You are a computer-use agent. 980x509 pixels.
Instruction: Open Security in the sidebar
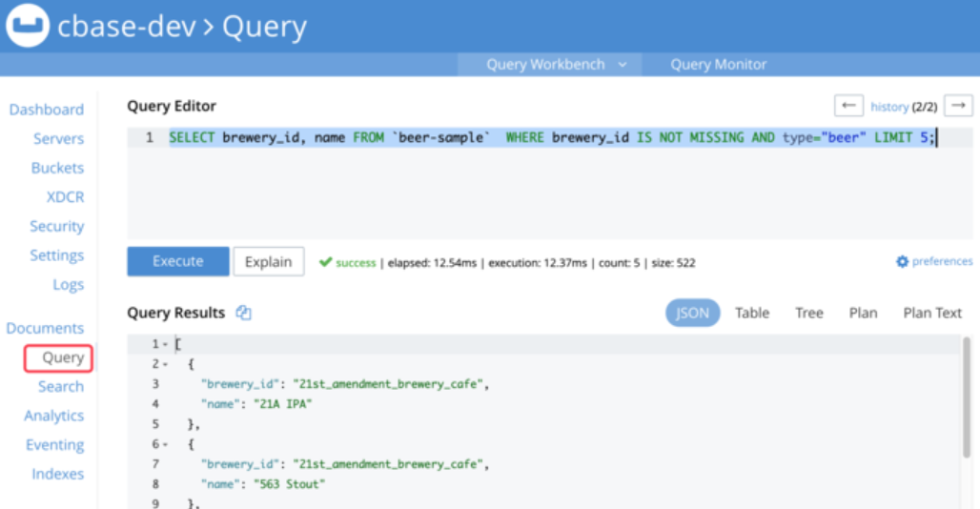[x=57, y=226]
